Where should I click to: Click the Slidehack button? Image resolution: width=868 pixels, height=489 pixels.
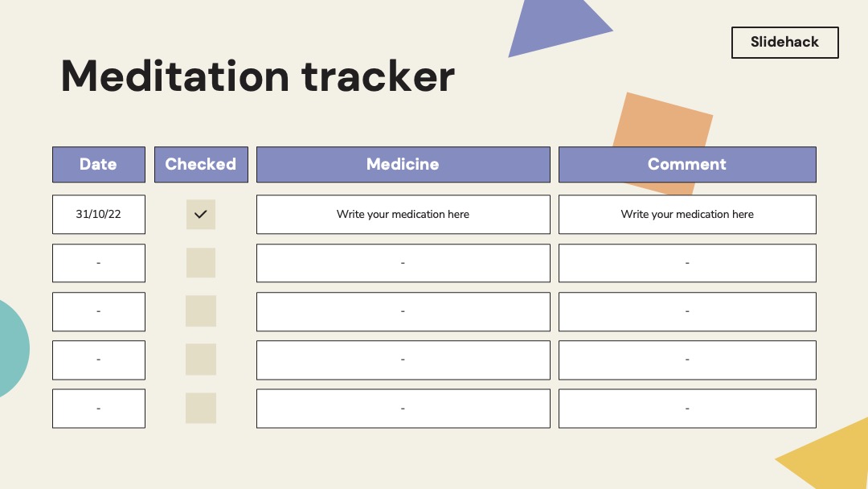(785, 42)
